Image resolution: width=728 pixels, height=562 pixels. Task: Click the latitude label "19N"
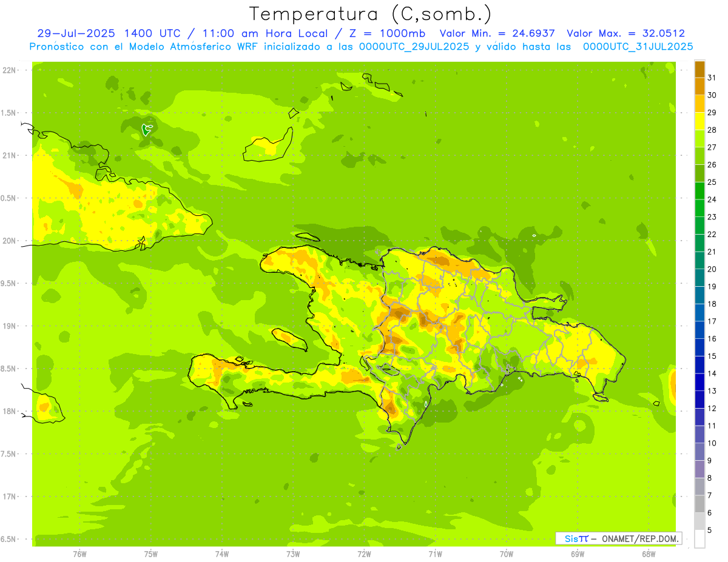pyautogui.click(x=10, y=326)
